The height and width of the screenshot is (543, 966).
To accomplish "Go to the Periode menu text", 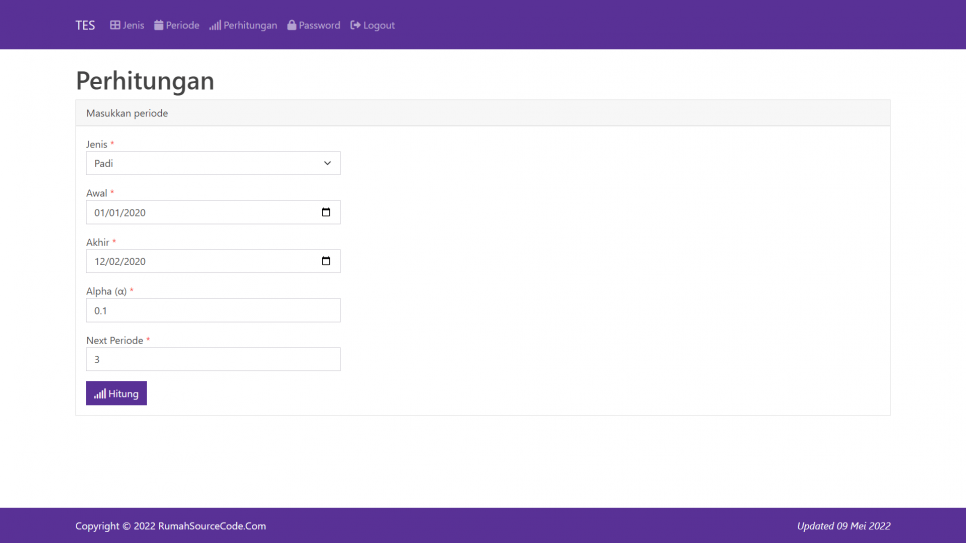I will [x=183, y=25].
